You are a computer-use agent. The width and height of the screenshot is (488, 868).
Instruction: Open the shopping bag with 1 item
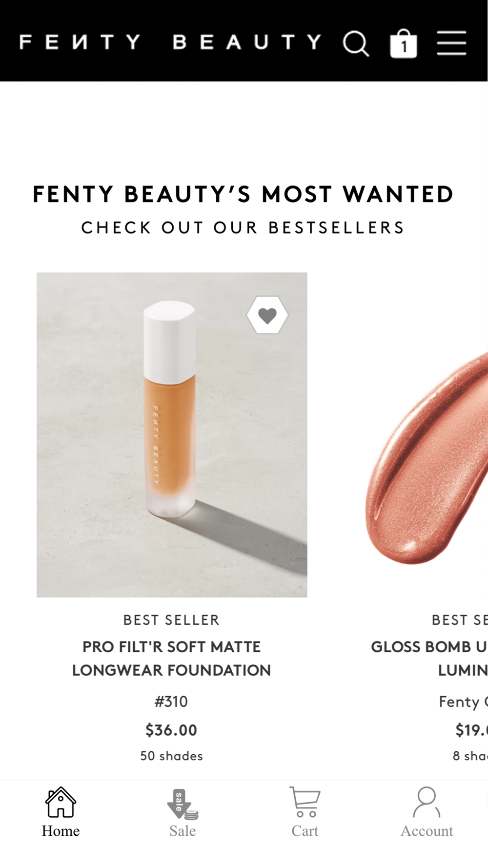click(x=404, y=43)
